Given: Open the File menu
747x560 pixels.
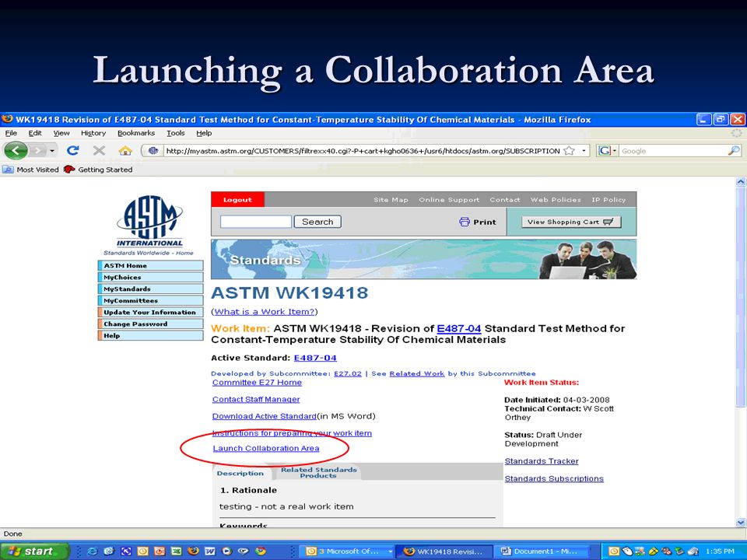Looking at the screenshot, I should pos(11,133).
